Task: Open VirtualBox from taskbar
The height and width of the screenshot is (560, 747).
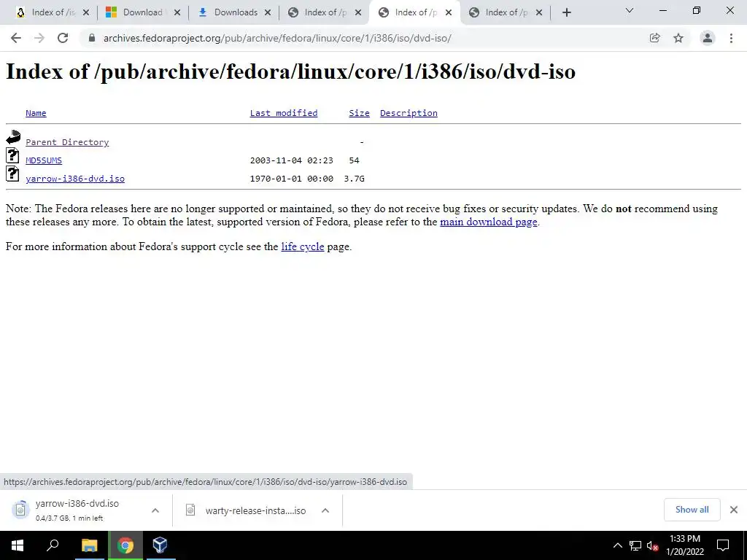Action: coord(160,545)
